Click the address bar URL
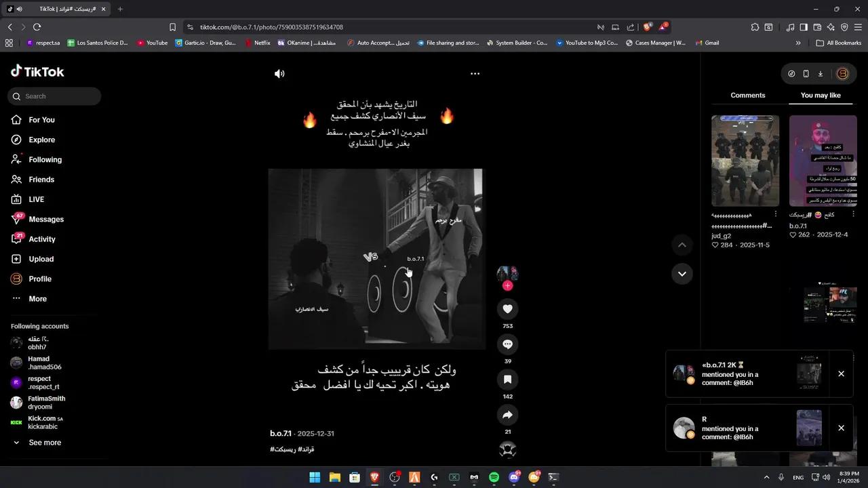Image resolution: width=868 pixels, height=488 pixels. tap(271, 27)
